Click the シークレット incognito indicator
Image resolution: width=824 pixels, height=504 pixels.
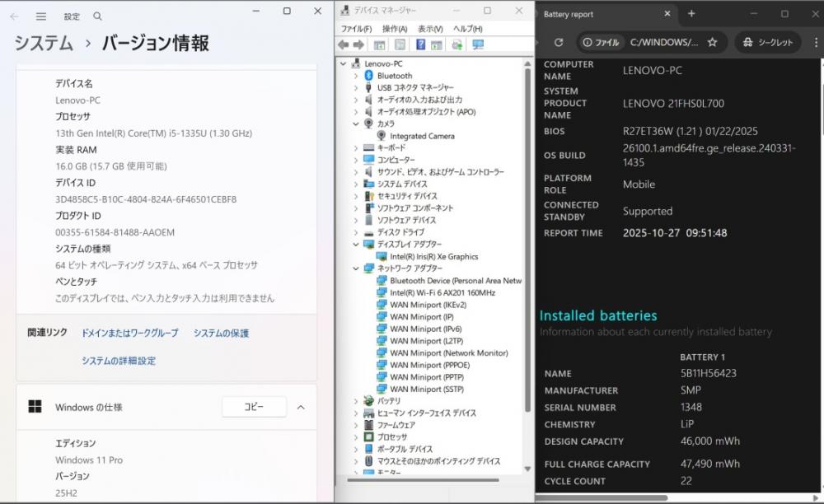pyautogui.click(x=769, y=42)
